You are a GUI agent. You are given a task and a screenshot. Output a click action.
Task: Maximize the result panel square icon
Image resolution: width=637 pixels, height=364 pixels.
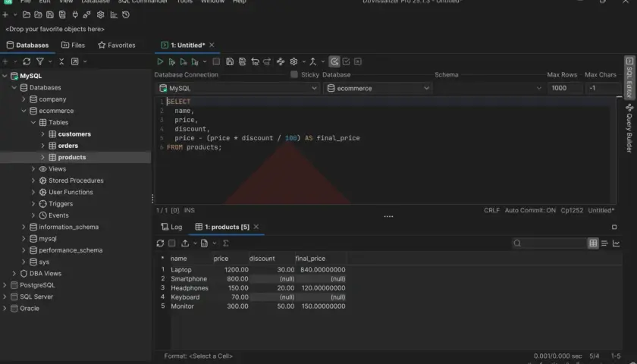pos(614,227)
